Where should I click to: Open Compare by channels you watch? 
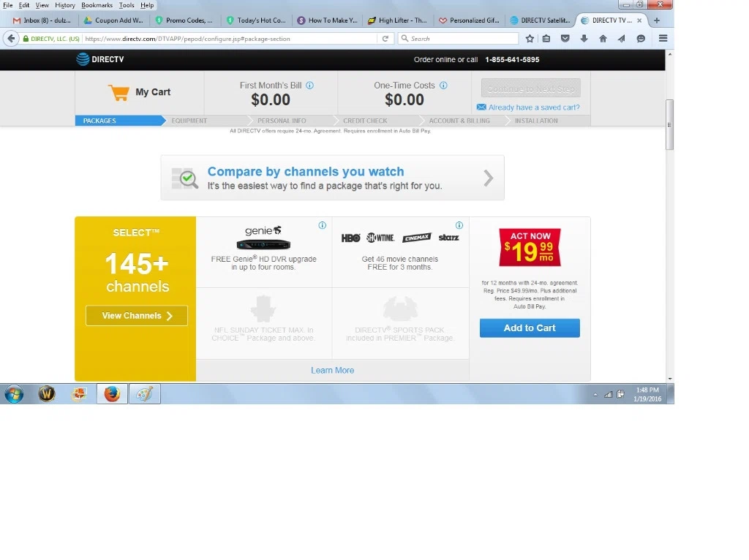(x=333, y=178)
